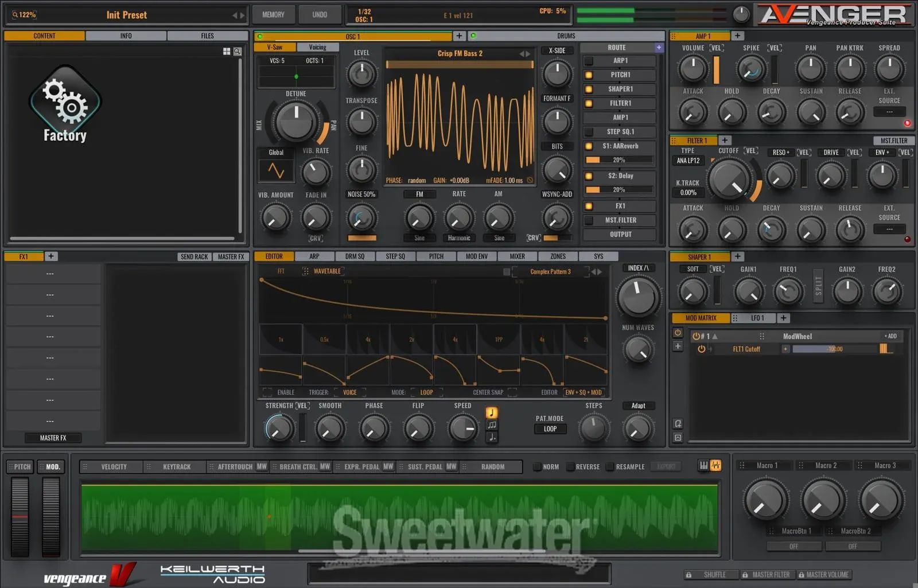918x588 pixels.
Task: Toggle the wavetable ENABLE bracket
Action: (x=267, y=392)
